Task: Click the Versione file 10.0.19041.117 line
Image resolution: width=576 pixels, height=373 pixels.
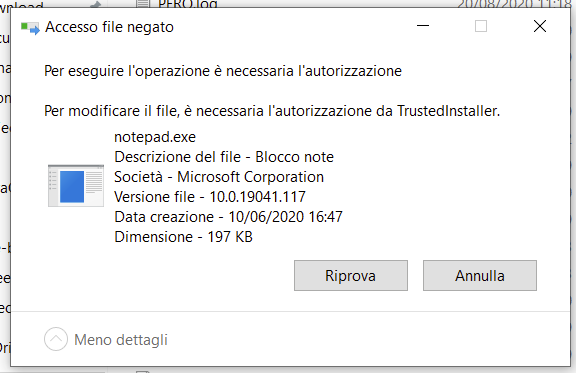Action: pos(210,197)
